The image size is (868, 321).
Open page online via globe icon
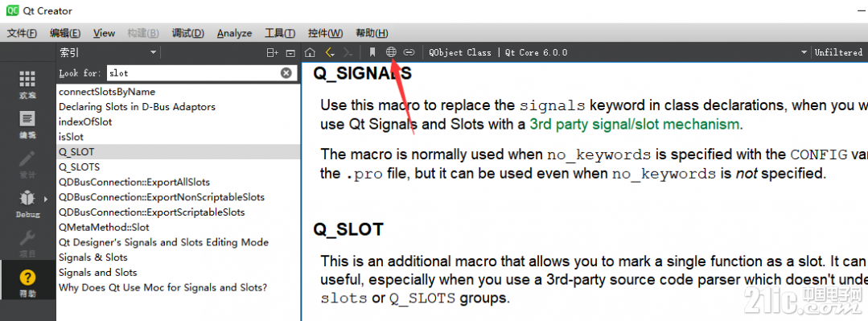point(392,52)
